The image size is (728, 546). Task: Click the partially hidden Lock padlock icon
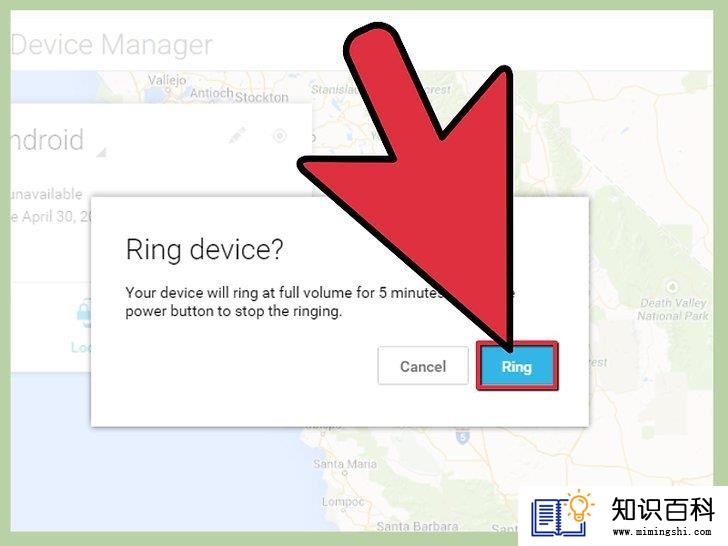pyautogui.click(x=84, y=313)
